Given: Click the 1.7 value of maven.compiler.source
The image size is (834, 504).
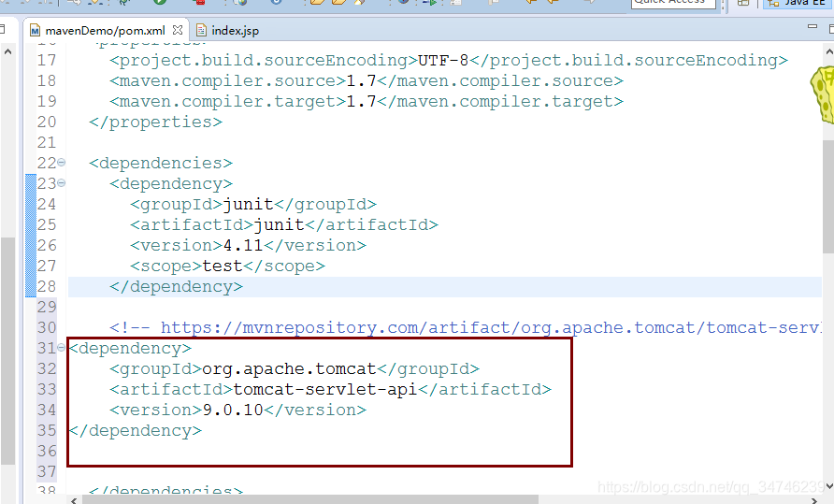Looking at the screenshot, I should (361, 81).
